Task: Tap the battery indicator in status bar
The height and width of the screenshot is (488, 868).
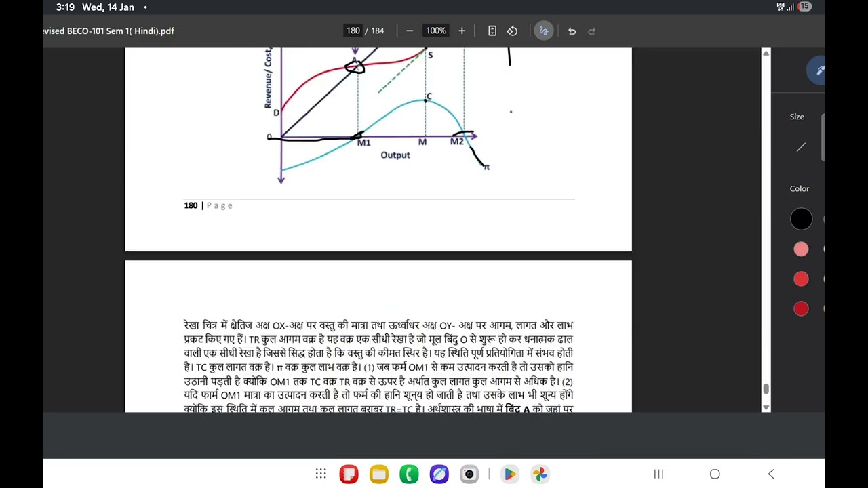Action: coord(804,7)
